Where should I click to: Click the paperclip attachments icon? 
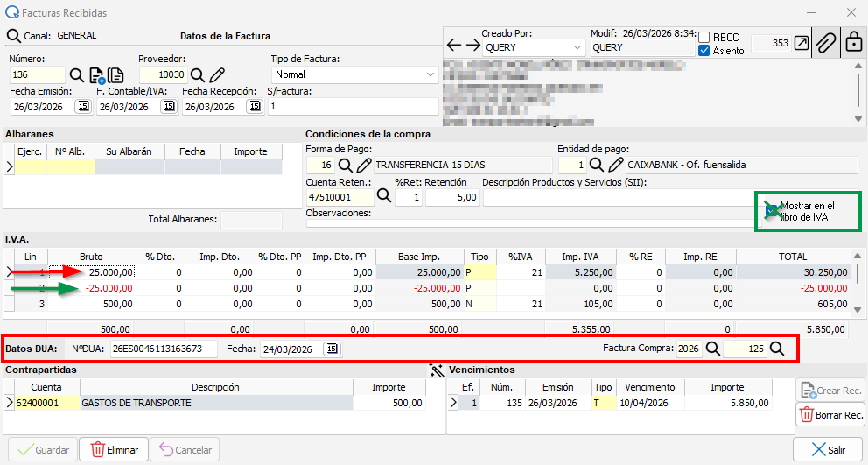click(x=825, y=43)
